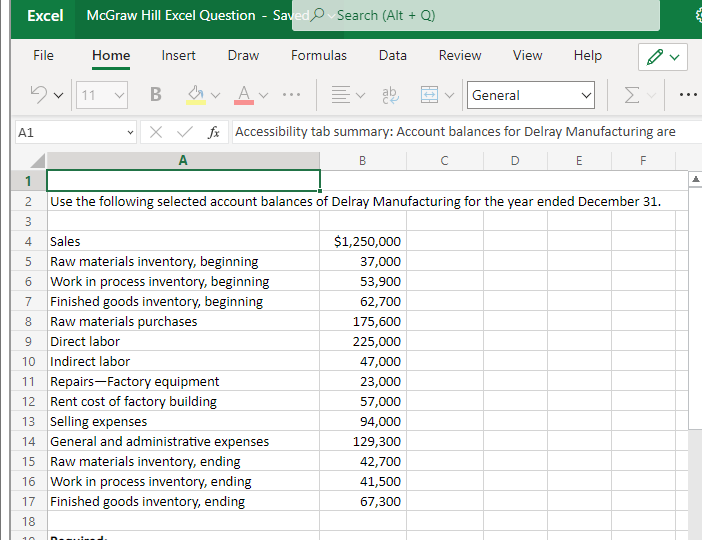Select General and administrative expenses cell
Screen dimensions: 702x540
[x=183, y=441]
